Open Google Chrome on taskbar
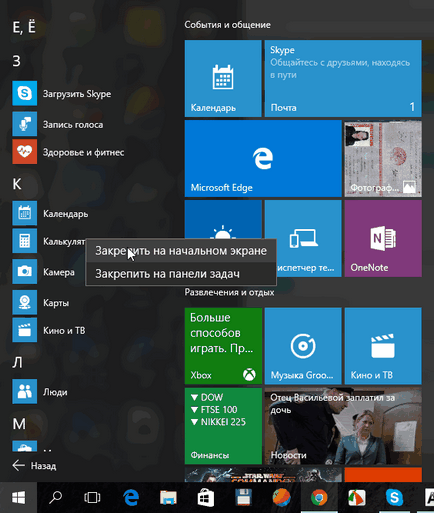This screenshot has width=434, height=513. tap(319, 498)
